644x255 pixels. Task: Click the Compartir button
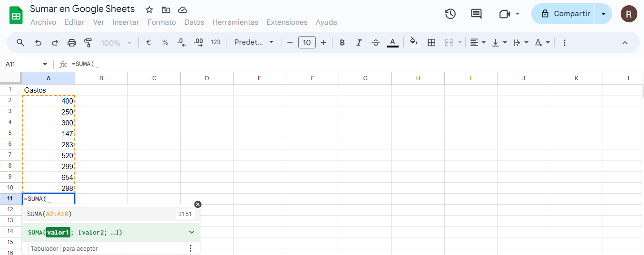(564, 14)
